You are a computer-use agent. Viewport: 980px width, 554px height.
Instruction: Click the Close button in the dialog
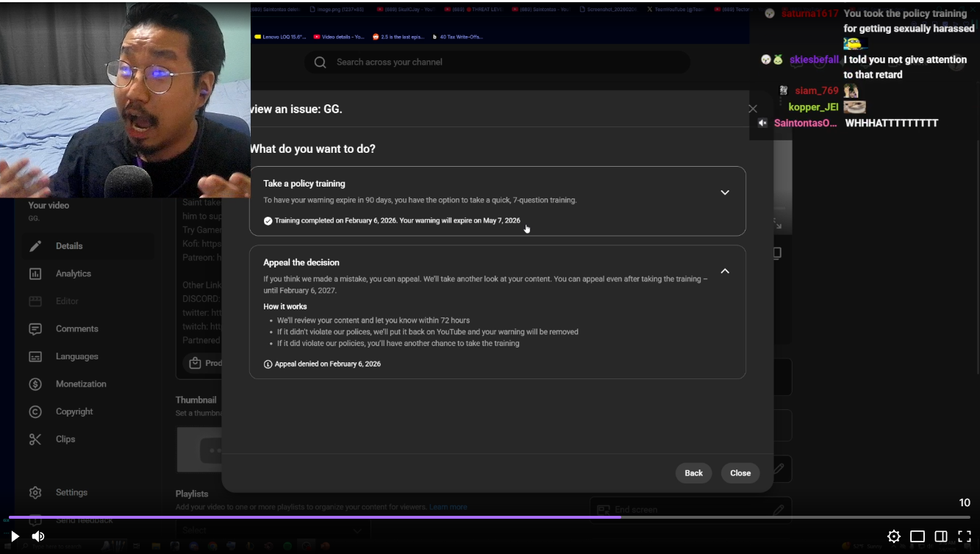tap(740, 473)
